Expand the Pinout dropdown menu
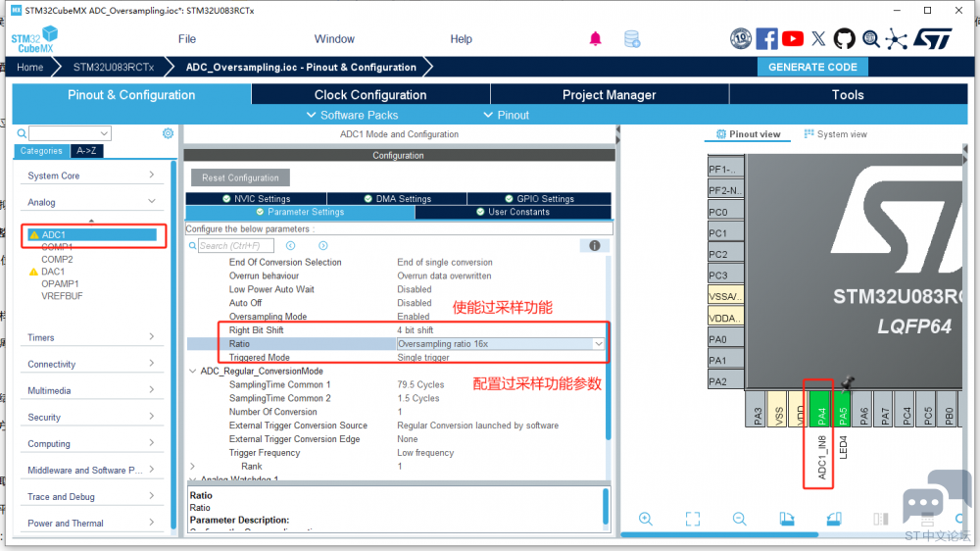 [507, 115]
